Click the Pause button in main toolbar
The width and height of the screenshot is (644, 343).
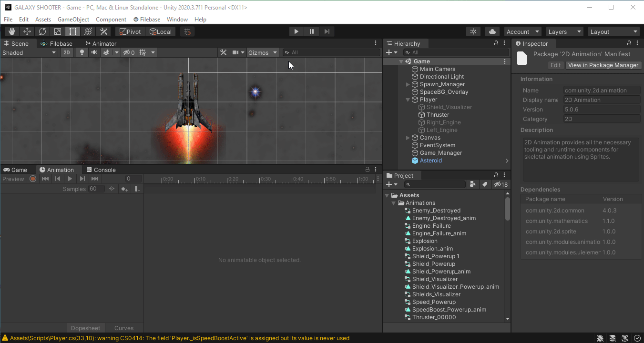pos(312,31)
